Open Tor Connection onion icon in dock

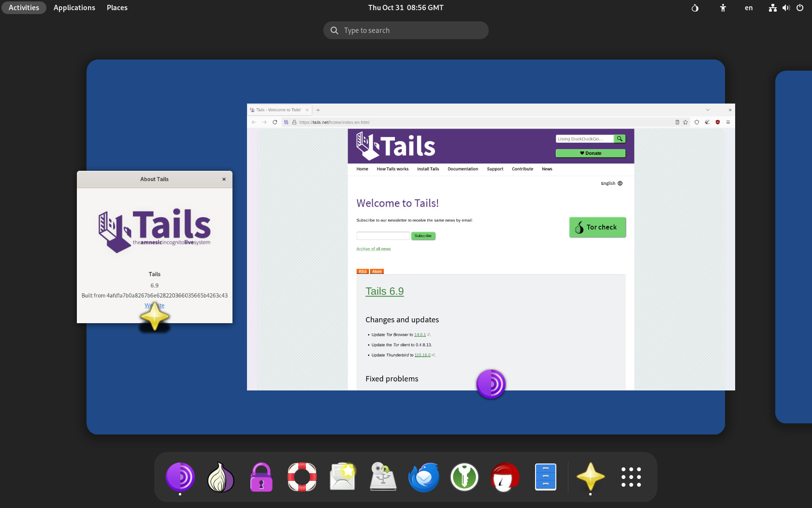pyautogui.click(x=221, y=477)
